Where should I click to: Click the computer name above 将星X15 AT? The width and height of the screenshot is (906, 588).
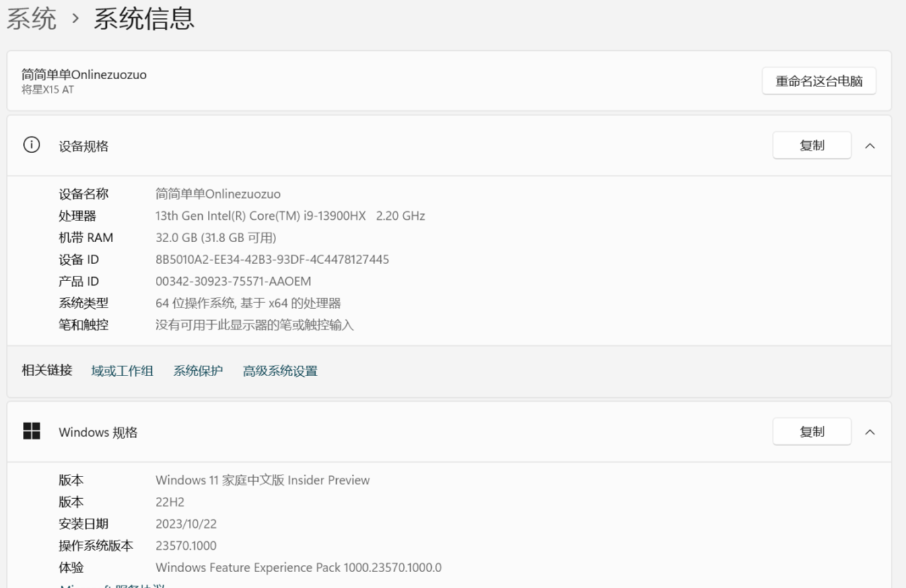coord(84,75)
